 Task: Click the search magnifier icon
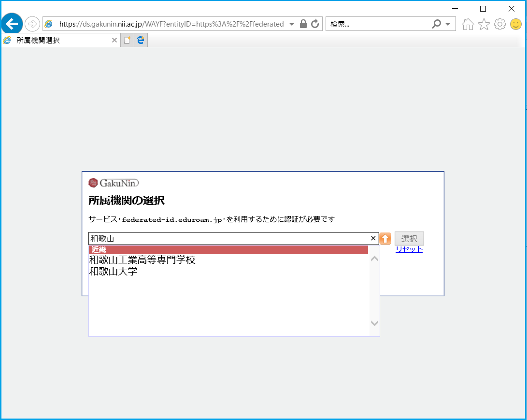tap(436, 24)
